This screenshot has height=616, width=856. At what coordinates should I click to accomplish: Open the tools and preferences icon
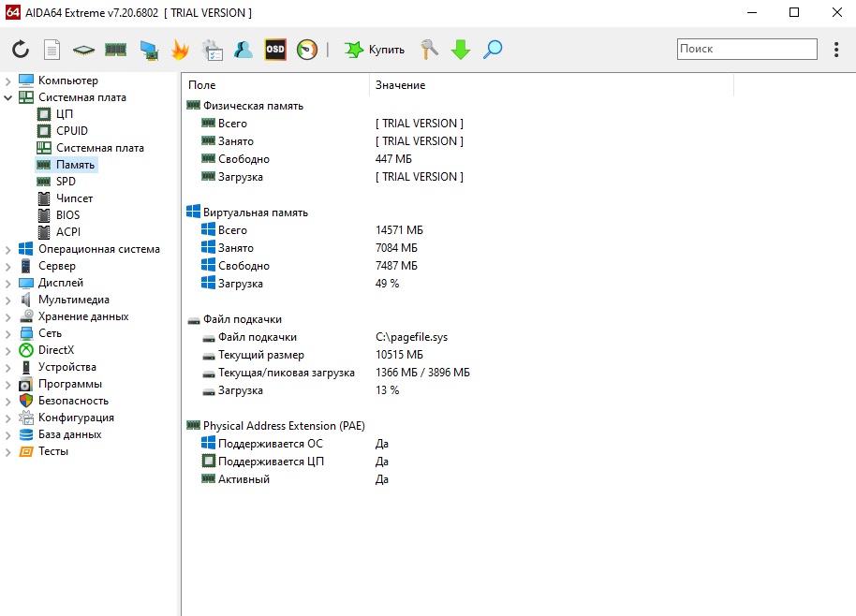point(429,50)
